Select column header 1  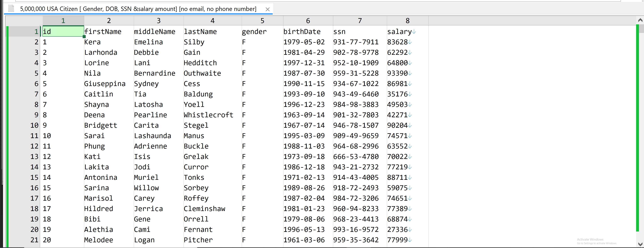click(x=63, y=20)
